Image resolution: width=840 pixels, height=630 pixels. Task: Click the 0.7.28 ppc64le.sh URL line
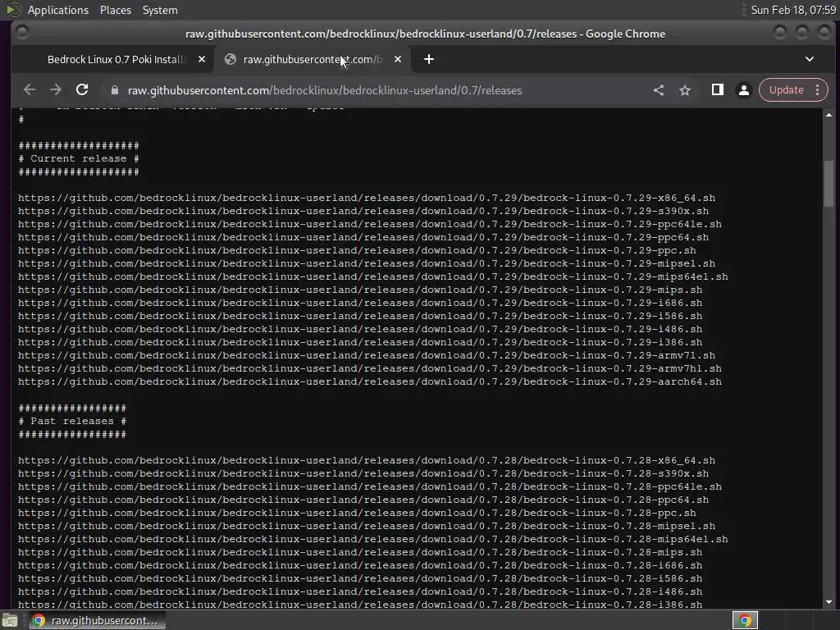370,486
